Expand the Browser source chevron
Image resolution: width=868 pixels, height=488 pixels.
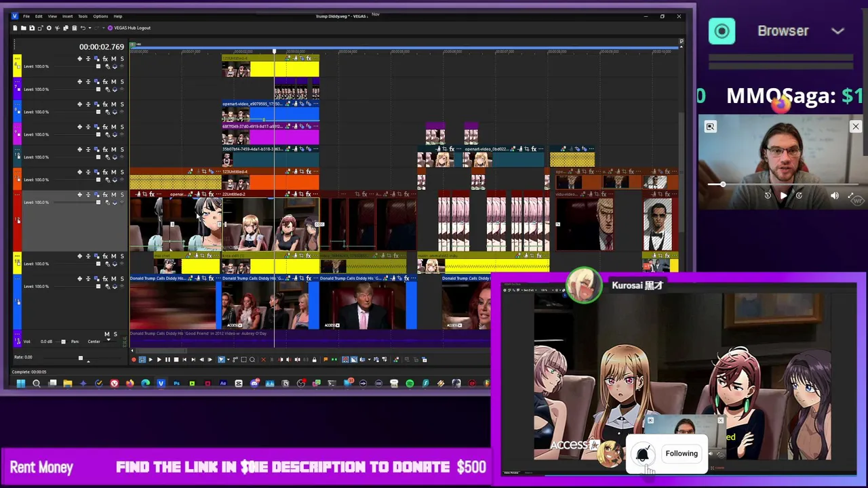[838, 31]
